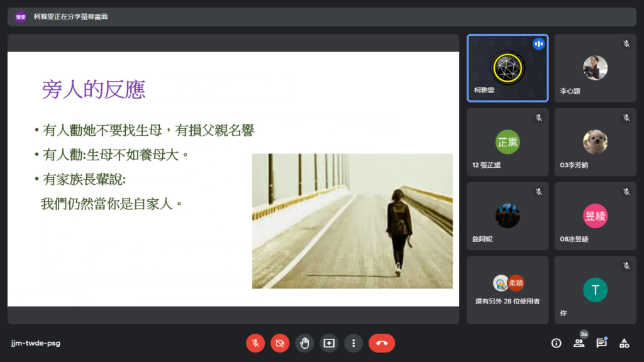
Task: Select the 08涂昱綾 participant tile
Action: click(595, 216)
